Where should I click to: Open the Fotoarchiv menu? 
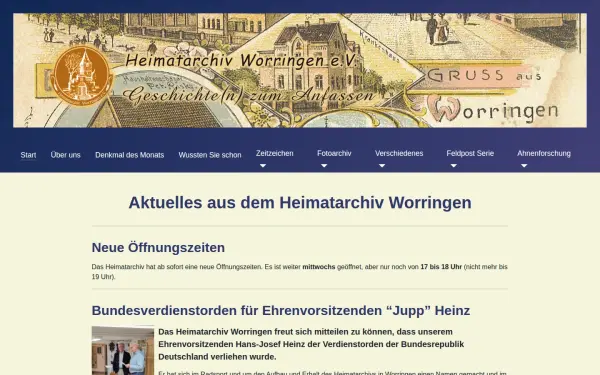(334, 153)
